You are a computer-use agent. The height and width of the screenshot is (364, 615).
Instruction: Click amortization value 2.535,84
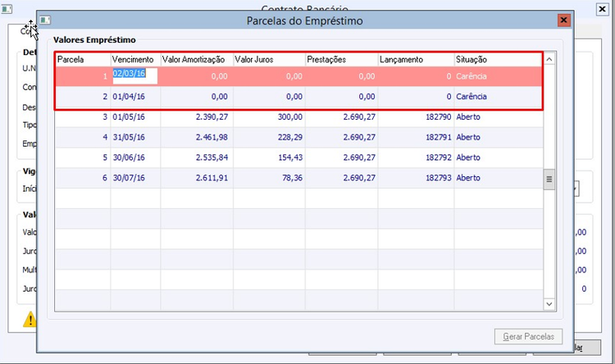[212, 157]
